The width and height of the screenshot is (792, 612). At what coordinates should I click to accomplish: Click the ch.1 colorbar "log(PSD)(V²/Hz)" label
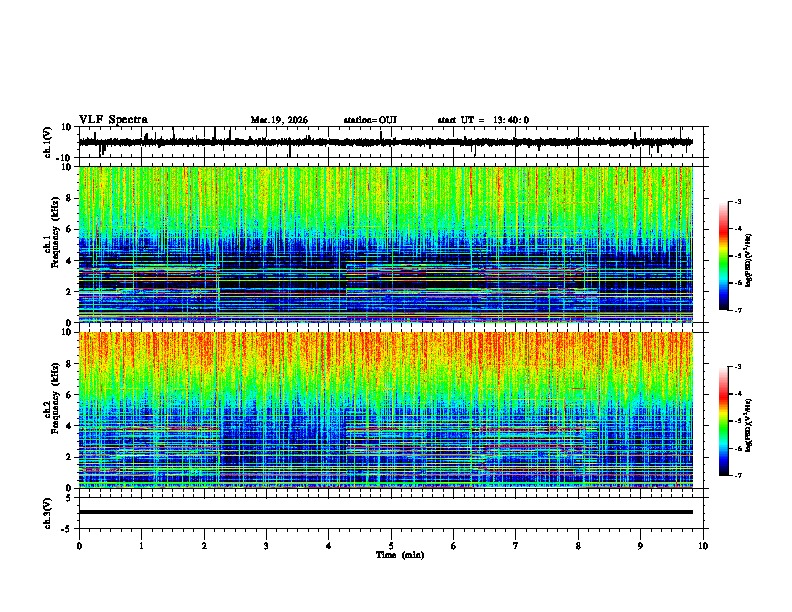[748, 261]
